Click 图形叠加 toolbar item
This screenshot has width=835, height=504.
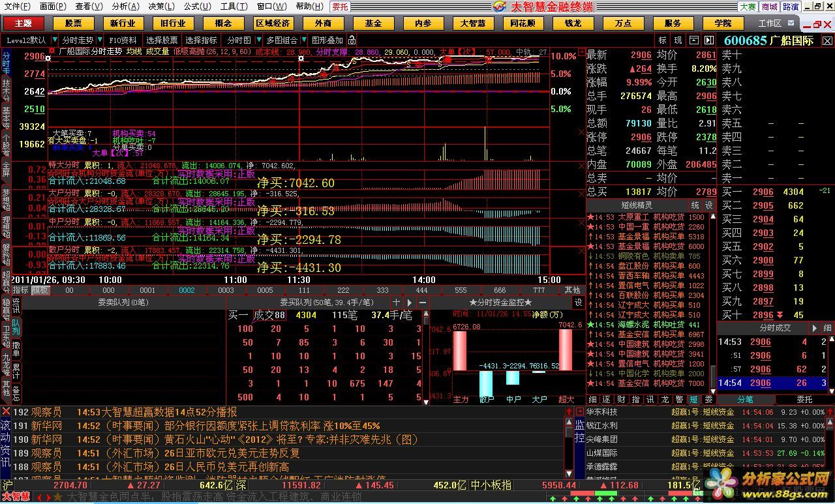(x=327, y=40)
